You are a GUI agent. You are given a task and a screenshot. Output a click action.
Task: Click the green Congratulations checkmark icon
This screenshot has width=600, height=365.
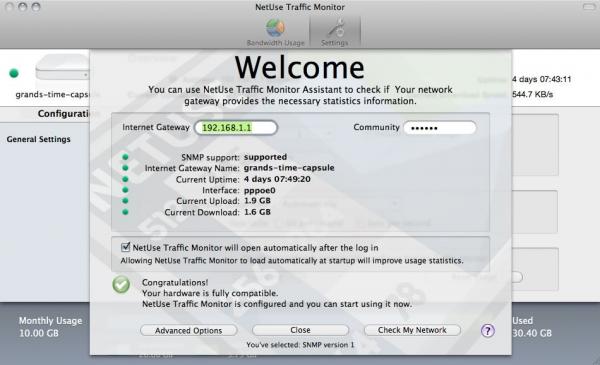(121, 285)
